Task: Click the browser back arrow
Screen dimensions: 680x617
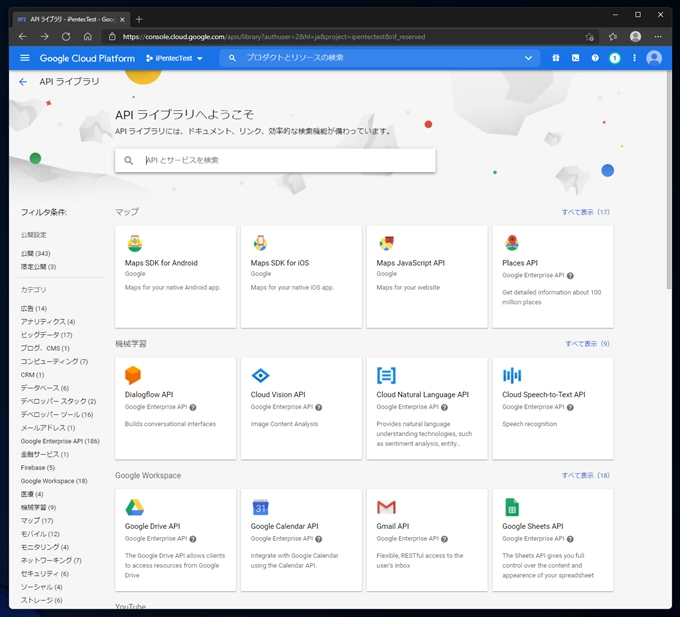Action: [x=23, y=37]
